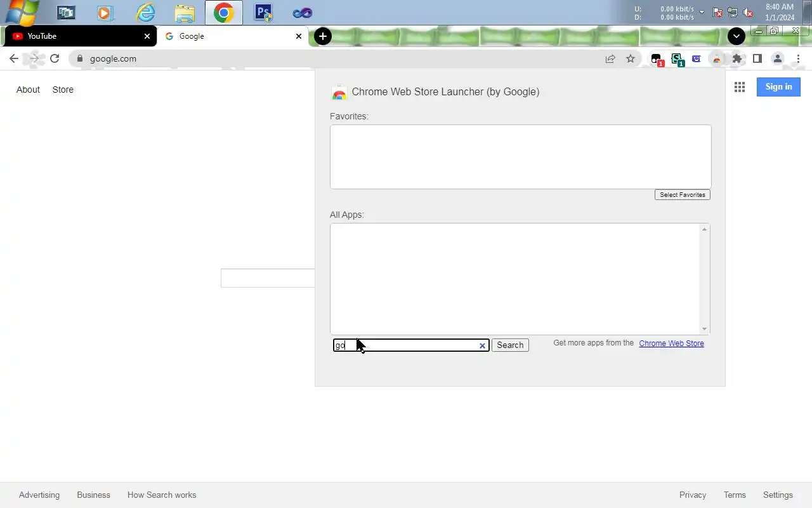
Task: Click the Chrome taskbar icon
Action: coord(223,13)
